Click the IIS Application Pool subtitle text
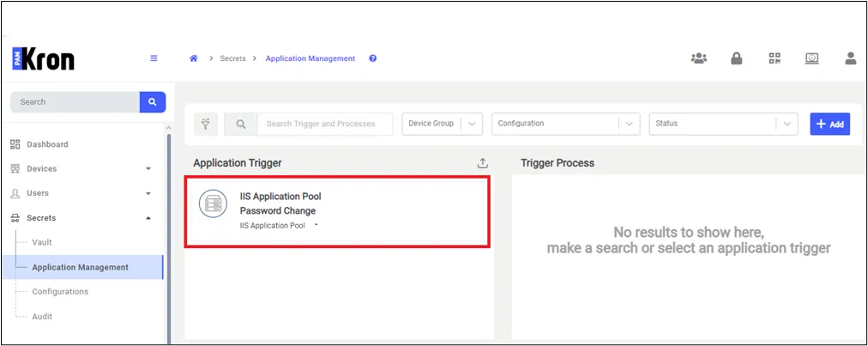The height and width of the screenshot is (346, 868). (x=273, y=226)
